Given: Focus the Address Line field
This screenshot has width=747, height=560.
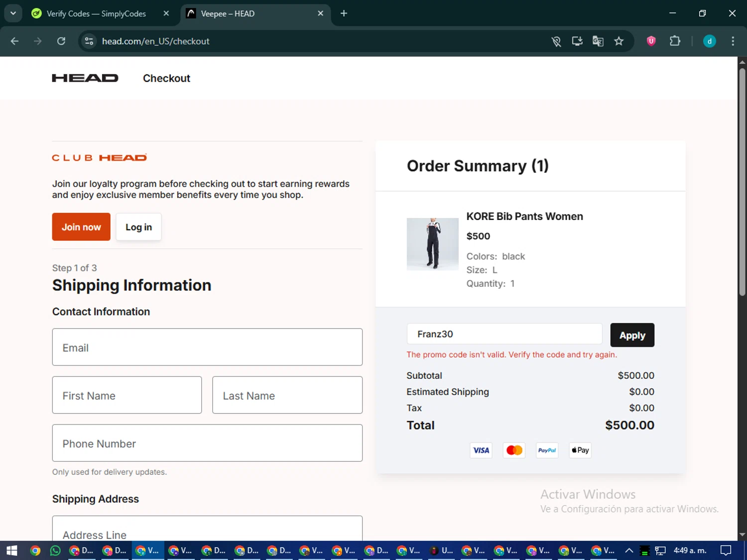Looking at the screenshot, I should [207, 529].
